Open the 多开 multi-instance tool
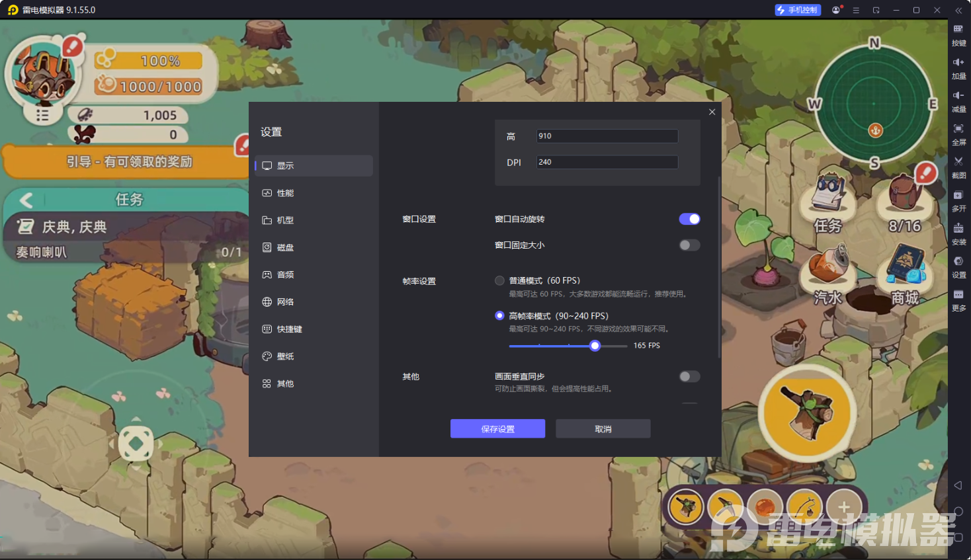Image resolution: width=971 pixels, height=560 pixels. [x=958, y=200]
